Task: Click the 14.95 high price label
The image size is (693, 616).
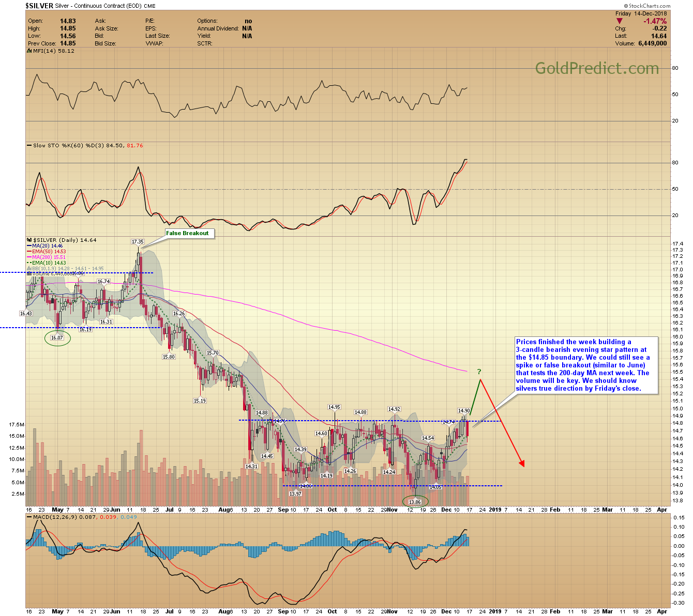Action: pyautogui.click(x=334, y=407)
